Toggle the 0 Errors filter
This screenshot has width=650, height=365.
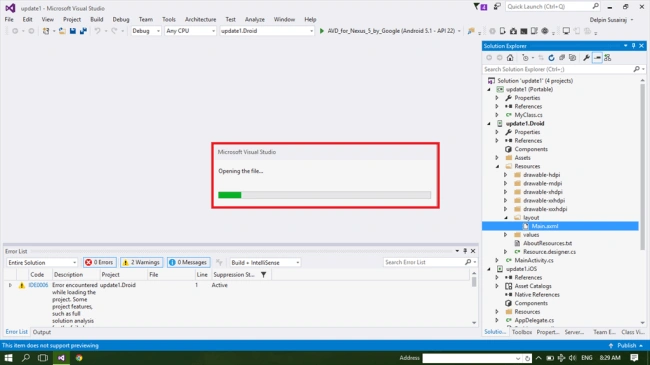pos(99,263)
